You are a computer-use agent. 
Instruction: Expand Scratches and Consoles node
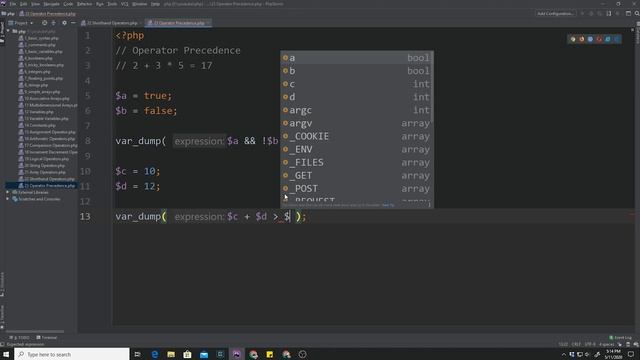click(x=8, y=199)
